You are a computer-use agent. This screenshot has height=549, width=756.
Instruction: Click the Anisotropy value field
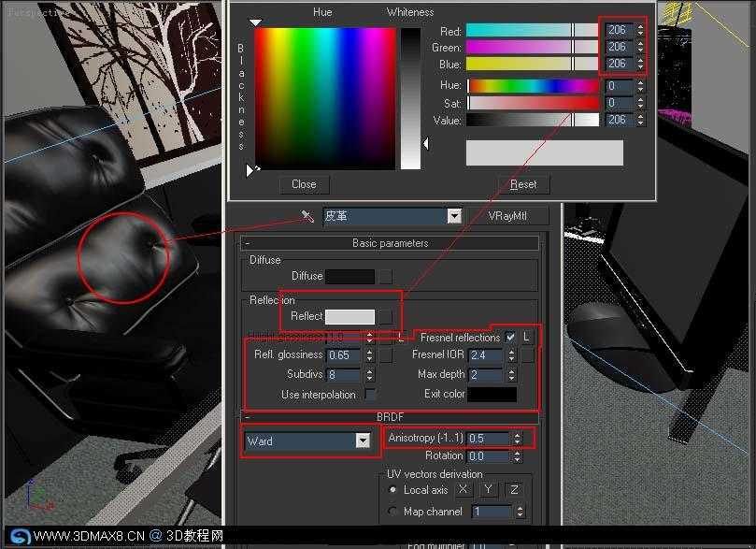point(488,439)
